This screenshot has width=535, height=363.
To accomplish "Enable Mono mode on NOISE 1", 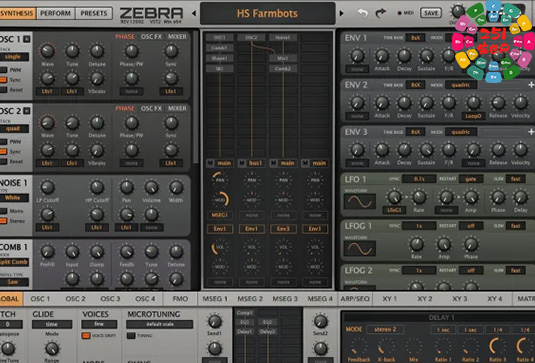I will (x=3, y=211).
